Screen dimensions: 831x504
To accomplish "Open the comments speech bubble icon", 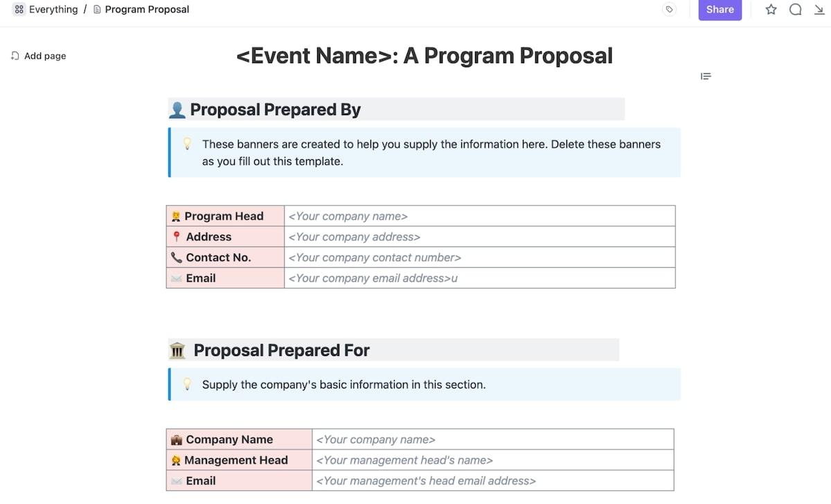I will point(796,10).
